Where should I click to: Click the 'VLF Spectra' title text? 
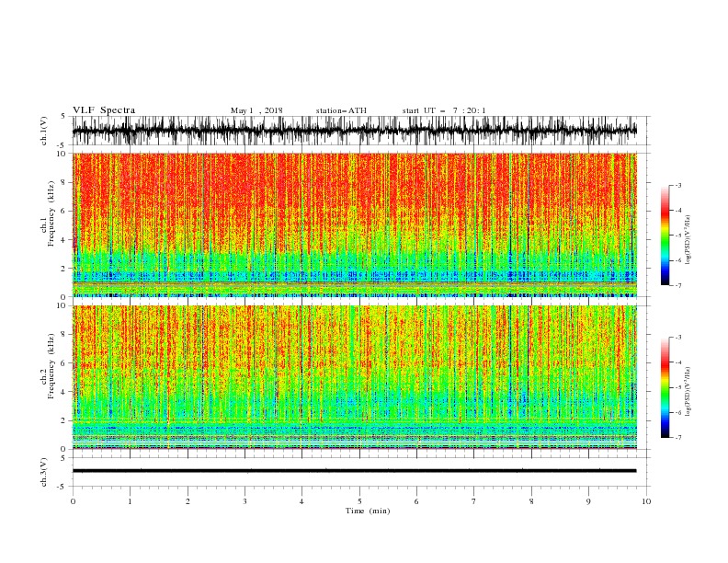[104, 110]
